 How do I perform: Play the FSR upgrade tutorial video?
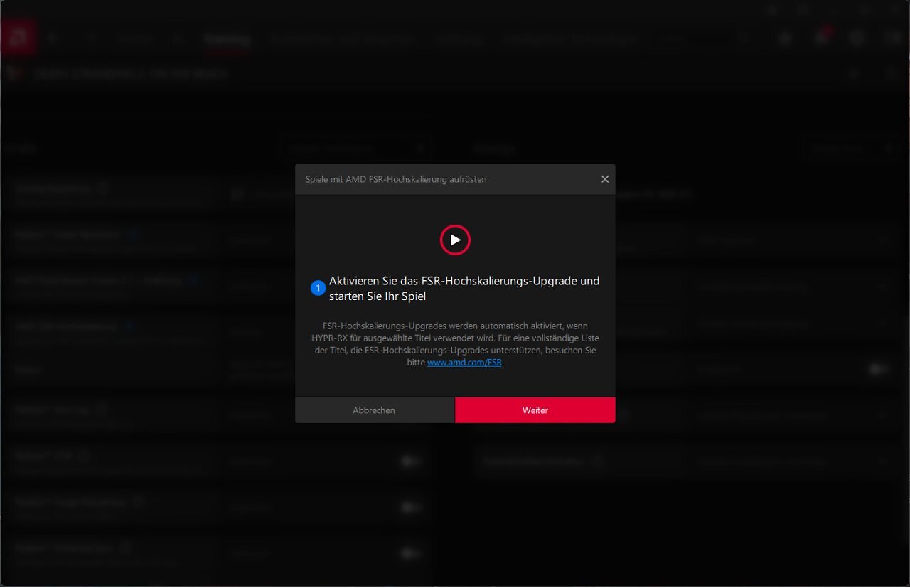click(x=455, y=240)
